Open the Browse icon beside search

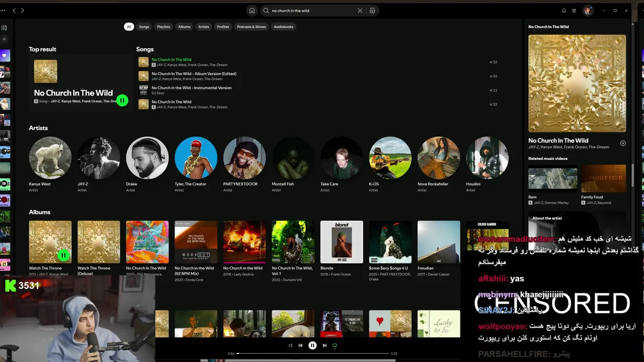click(x=372, y=11)
